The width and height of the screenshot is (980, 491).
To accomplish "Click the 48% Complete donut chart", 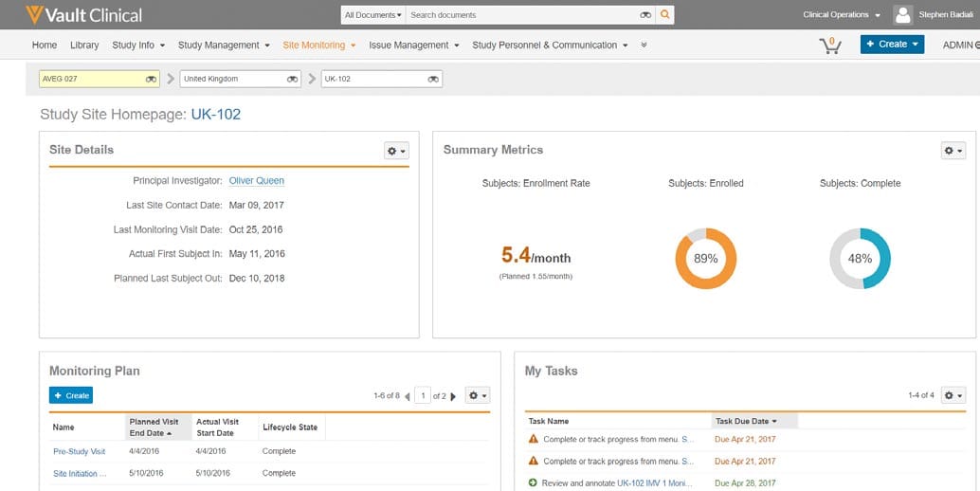I will 860,259.
